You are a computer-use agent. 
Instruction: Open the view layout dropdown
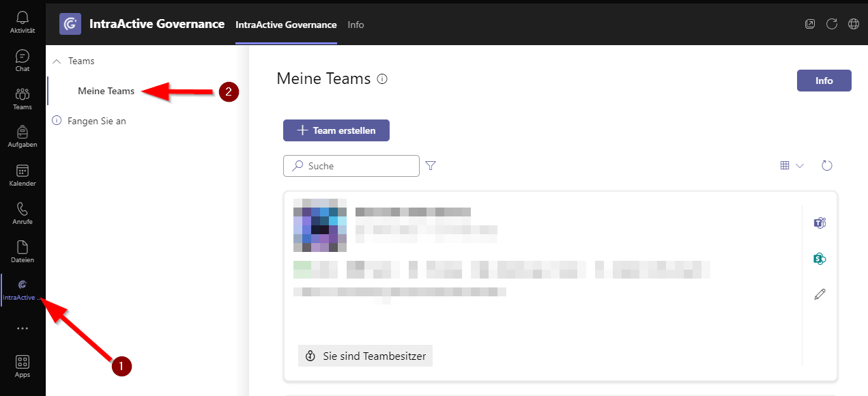coord(792,165)
